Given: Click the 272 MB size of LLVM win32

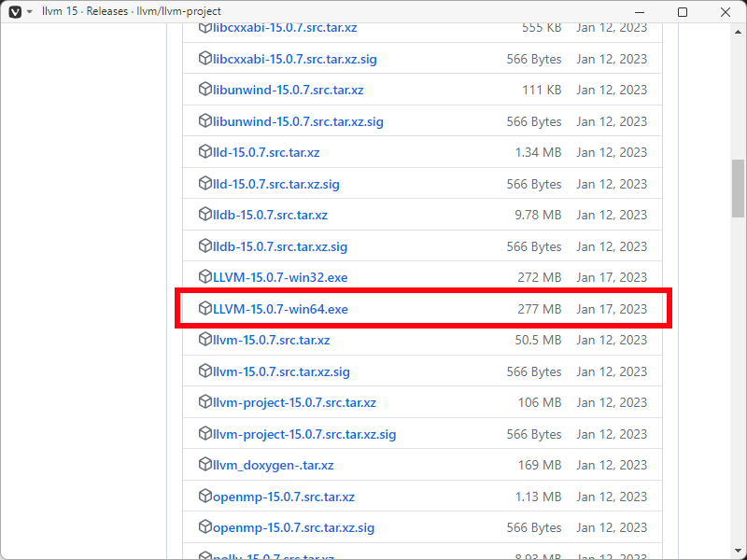Looking at the screenshot, I should click(x=540, y=277).
